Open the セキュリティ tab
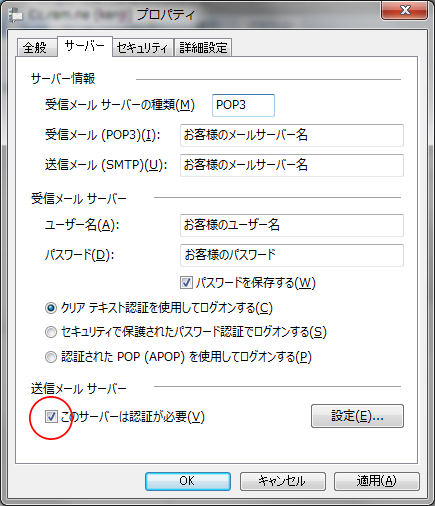The width and height of the screenshot is (435, 506). [x=143, y=48]
